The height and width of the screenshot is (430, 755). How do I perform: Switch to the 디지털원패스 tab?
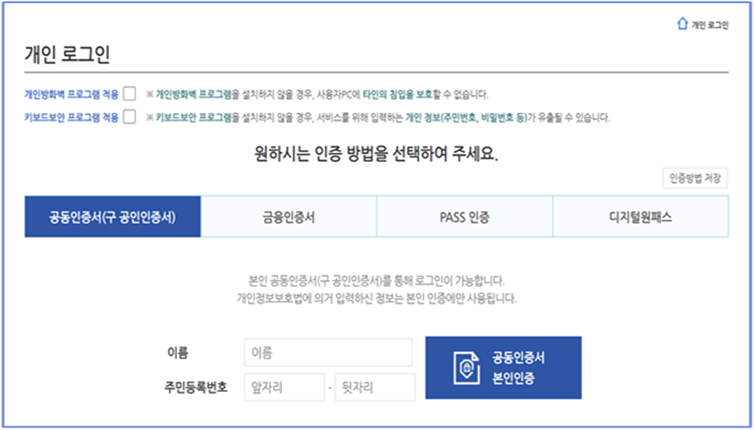[x=640, y=217]
